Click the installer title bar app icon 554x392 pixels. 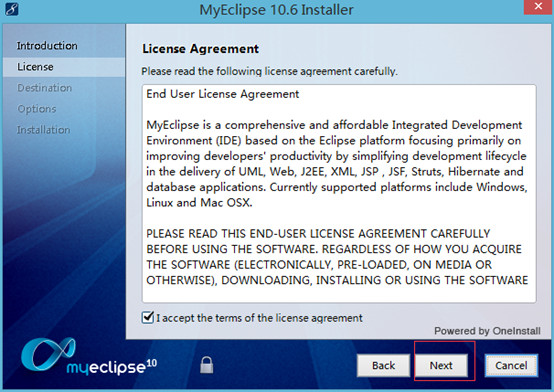(12, 9)
